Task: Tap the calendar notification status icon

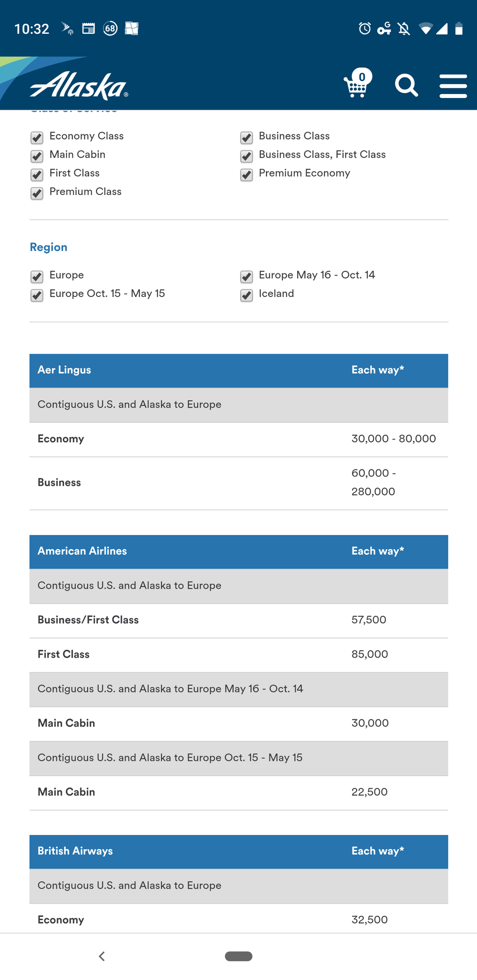Action: [89, 28]
